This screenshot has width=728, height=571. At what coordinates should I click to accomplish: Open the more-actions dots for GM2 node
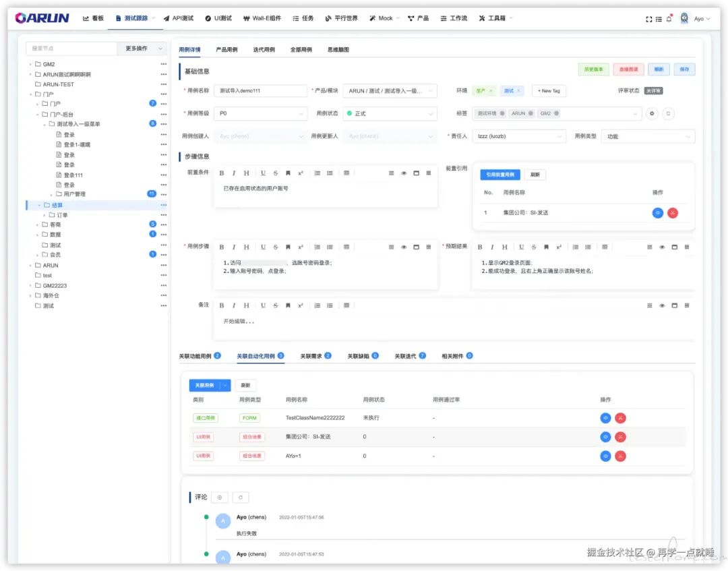point(163,64)
